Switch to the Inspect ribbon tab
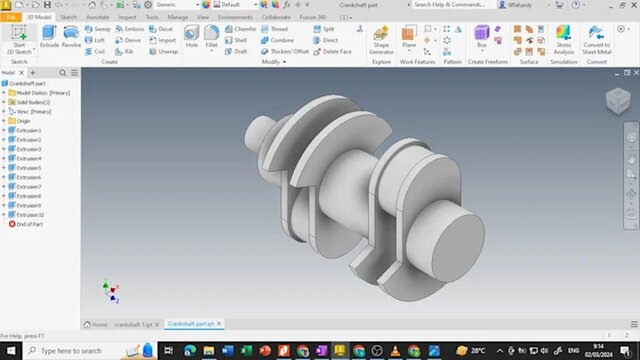This screenshot has height=360, width=640. [x=127, y=17]
